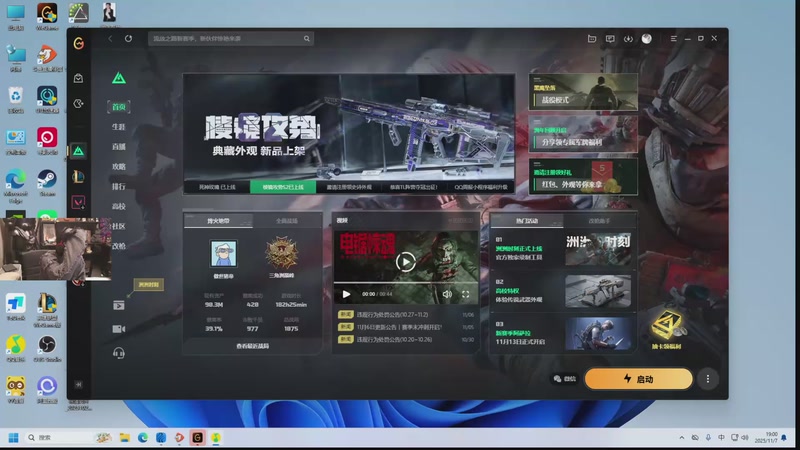The width and height of the screenshot is (800, 450).
Task: Select the green highlighted banner tab
Action: [x=283, y=187]
